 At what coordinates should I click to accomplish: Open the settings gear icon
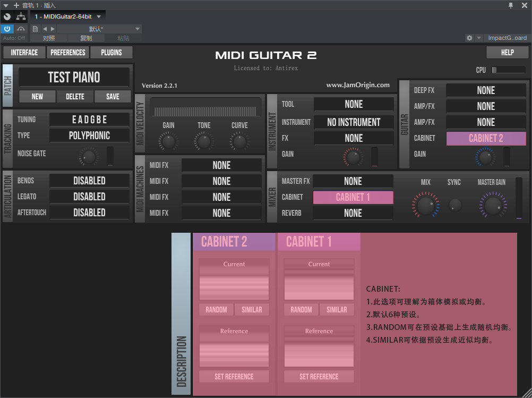coord(469,38)
